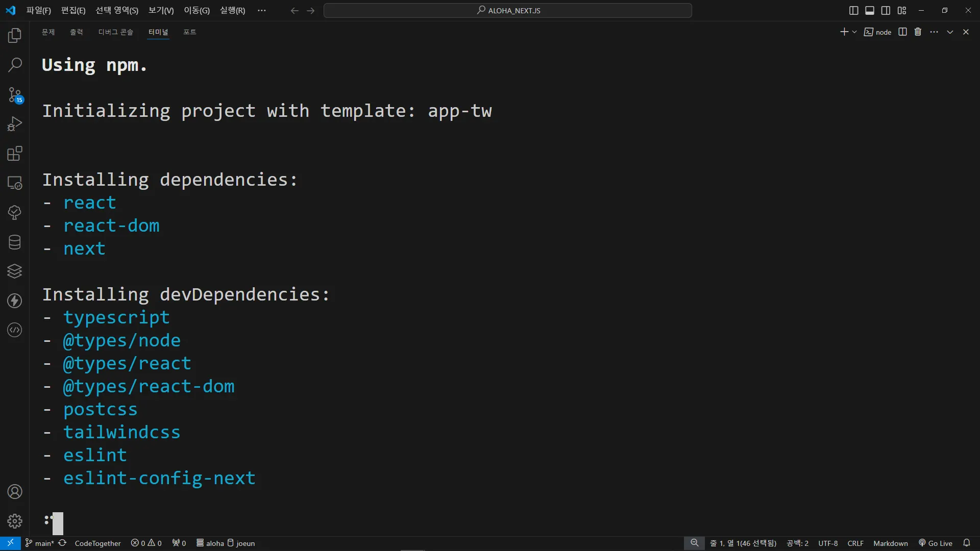
Task: Kill terminal using trash icon
Action: 918,32
